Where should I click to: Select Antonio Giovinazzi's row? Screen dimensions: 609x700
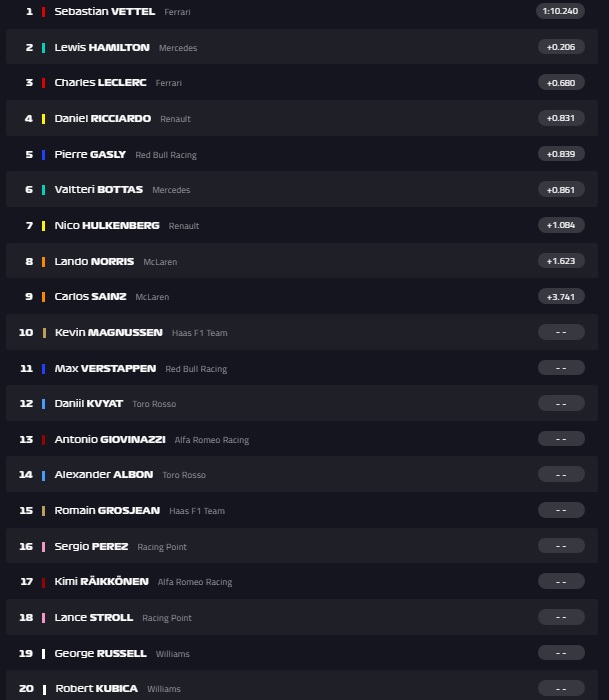pos(300,439)
